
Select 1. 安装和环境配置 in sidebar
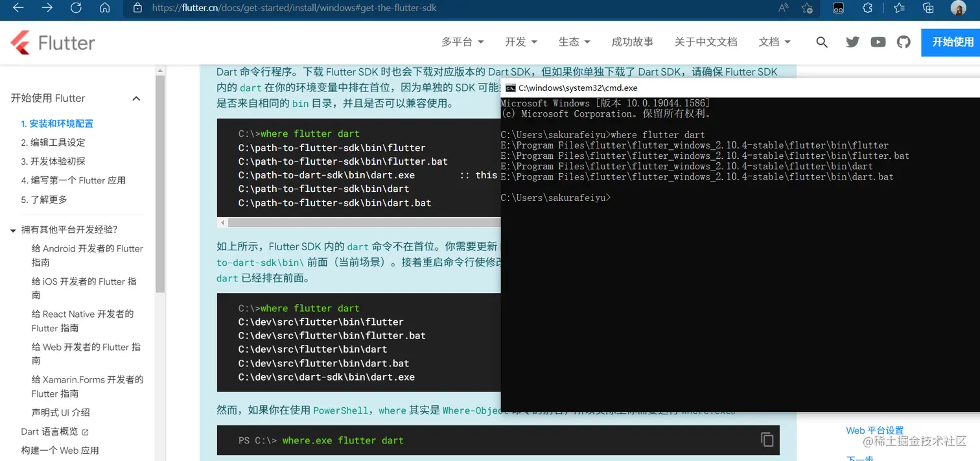click(57, 123)
